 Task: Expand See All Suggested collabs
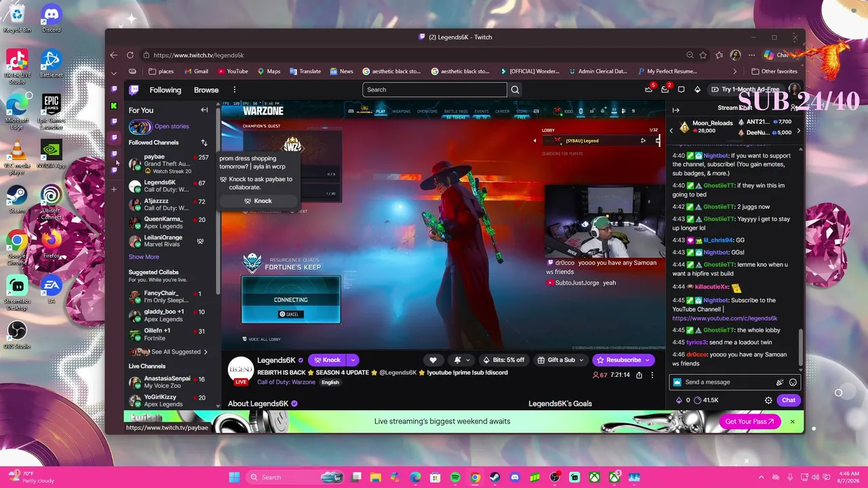(179, 352)
